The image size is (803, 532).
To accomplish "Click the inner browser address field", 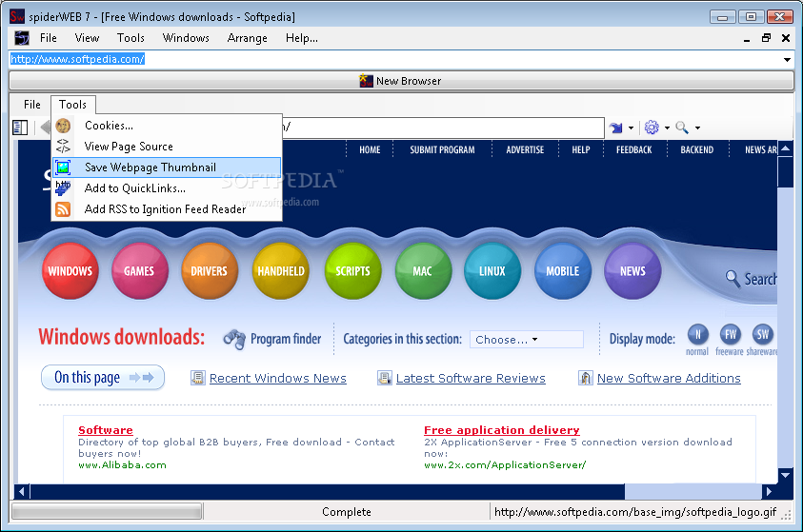I will click(x=443, y=128).
